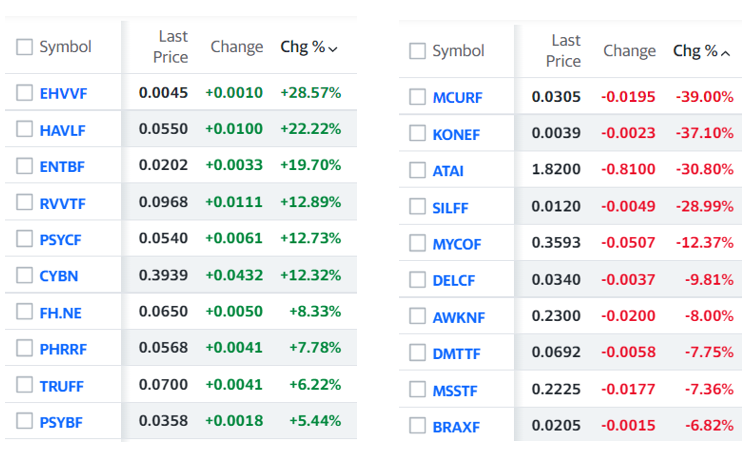Open the HAVLF symbol link
Screen dimensions: 748x451
coord(62,130)
